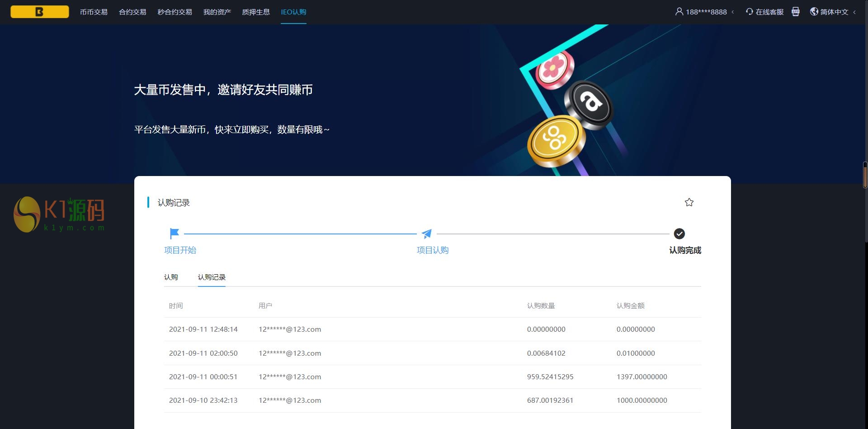Click amount value 0.01000000
The width and height of the screenshot is (868, 429).
pos(636,353)
